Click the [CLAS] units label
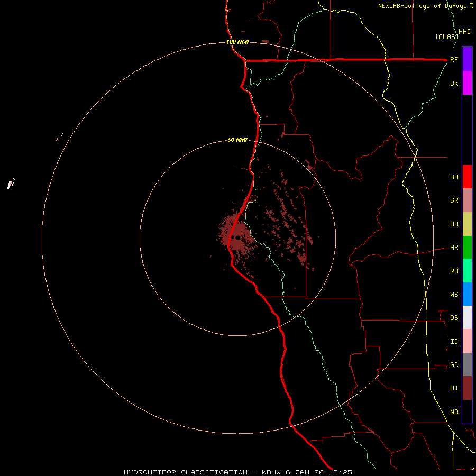476x476 pixels. (x=446, y=37)
